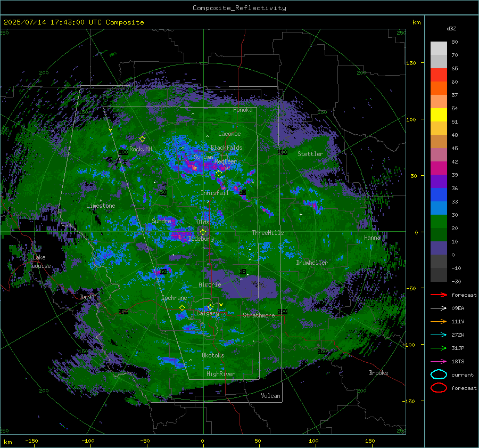Click the 80 value in dBZ legend
This screenshot has height=448, width=479.
455,42
